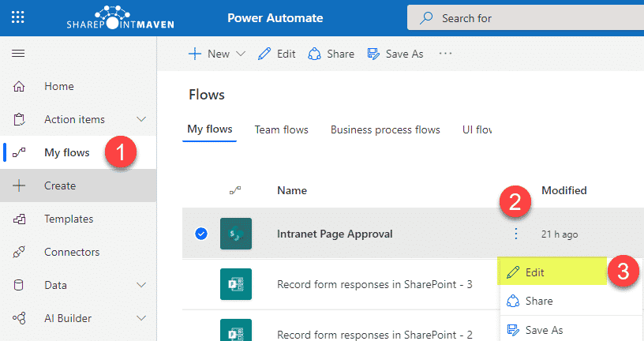Click the Intranet Page Approval SharePoint icon
644x341 pixels.
click(x=236, y=234)
